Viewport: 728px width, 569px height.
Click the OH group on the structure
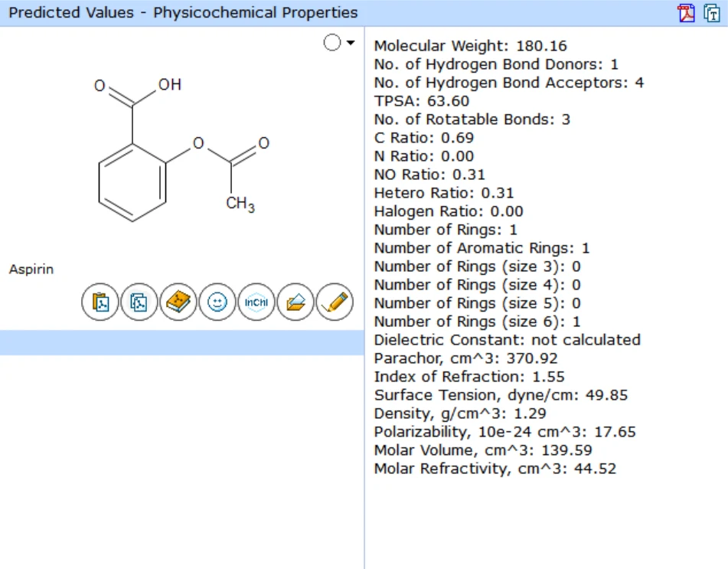coord(170,84)
